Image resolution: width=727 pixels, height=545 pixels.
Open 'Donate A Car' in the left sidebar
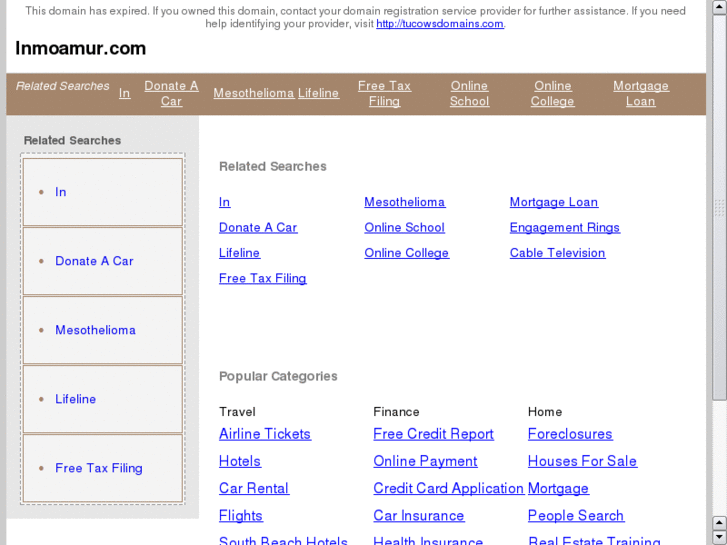click(94, 261)
